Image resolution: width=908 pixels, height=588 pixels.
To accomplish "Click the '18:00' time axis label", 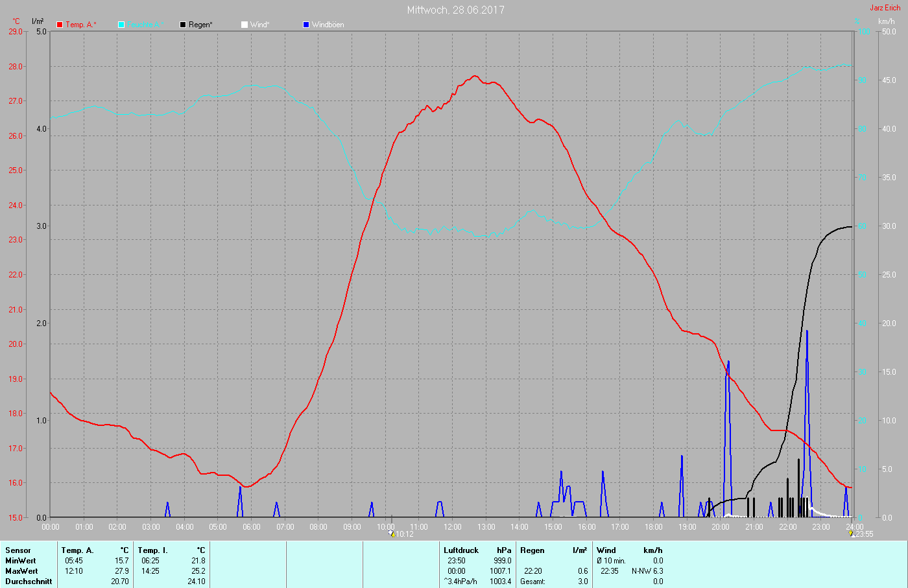I will coord(654,527).
